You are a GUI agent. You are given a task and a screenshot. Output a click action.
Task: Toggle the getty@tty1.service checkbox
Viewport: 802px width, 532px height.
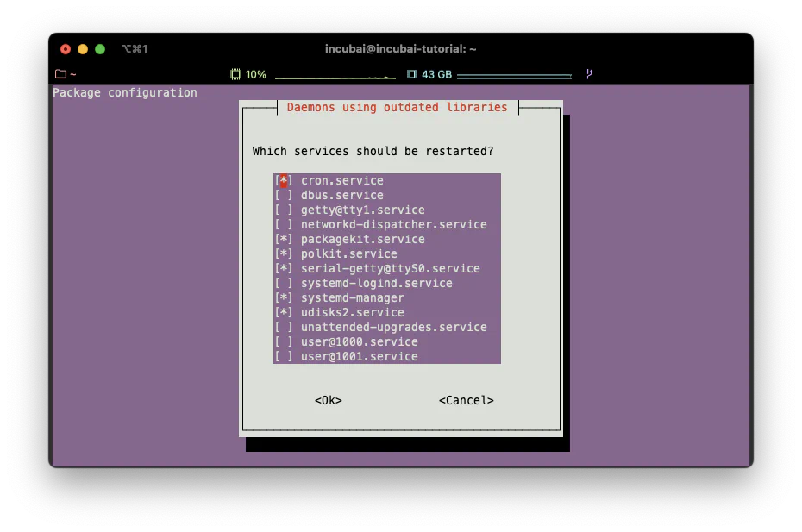pos(284,210)
